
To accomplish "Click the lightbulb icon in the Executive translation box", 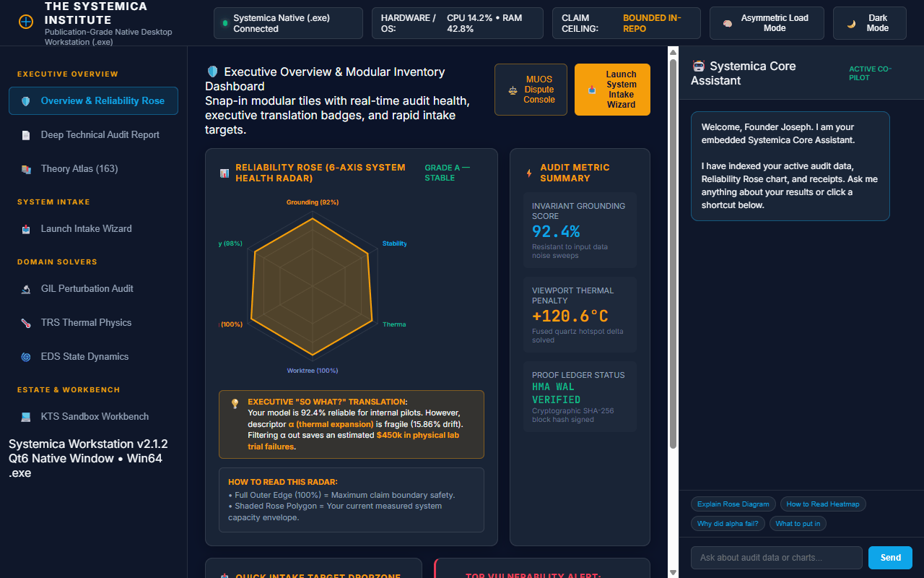I will tap(235, 404).
